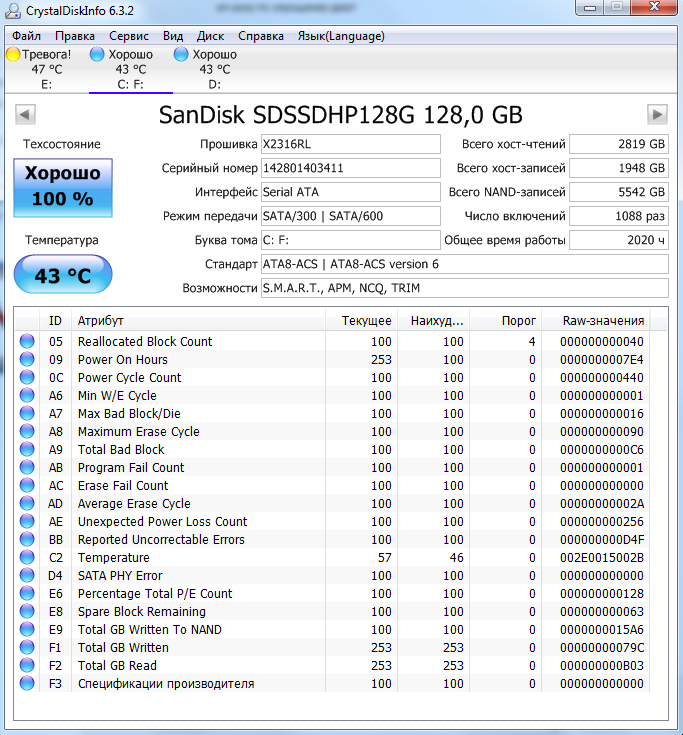Click status orb beside Reallocated Block Count

[x=27, y=342]
